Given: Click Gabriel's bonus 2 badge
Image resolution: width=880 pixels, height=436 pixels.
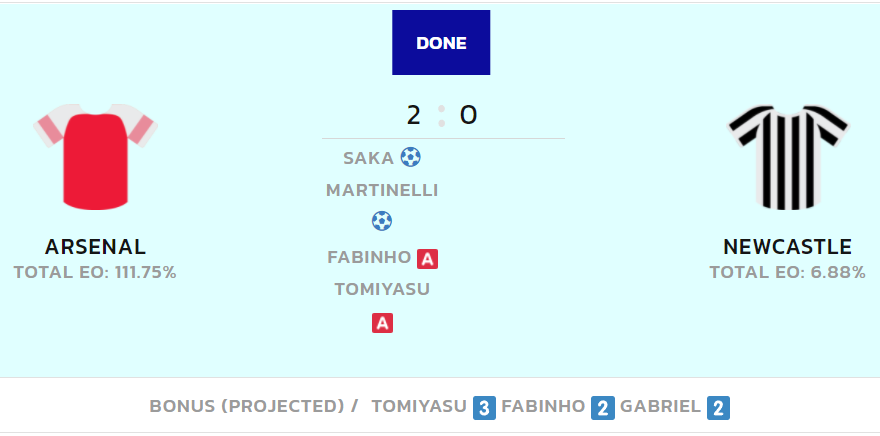Looking at the screenshot, I should click(x=718, y=408).
